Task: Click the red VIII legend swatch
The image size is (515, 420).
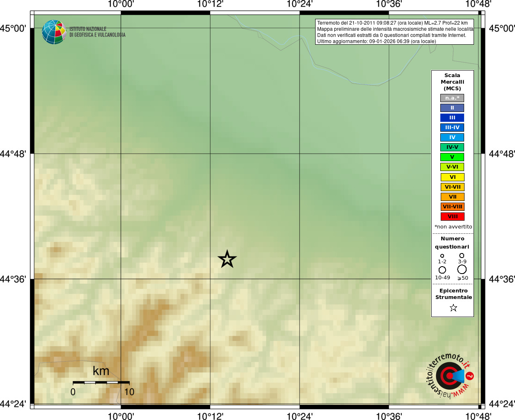Action: (452, 217)
